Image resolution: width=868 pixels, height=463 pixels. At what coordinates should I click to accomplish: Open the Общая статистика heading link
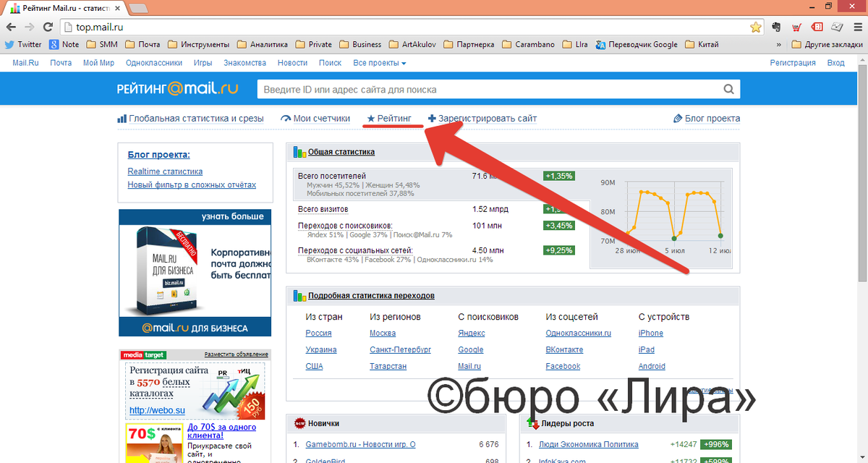click(341, 152)
